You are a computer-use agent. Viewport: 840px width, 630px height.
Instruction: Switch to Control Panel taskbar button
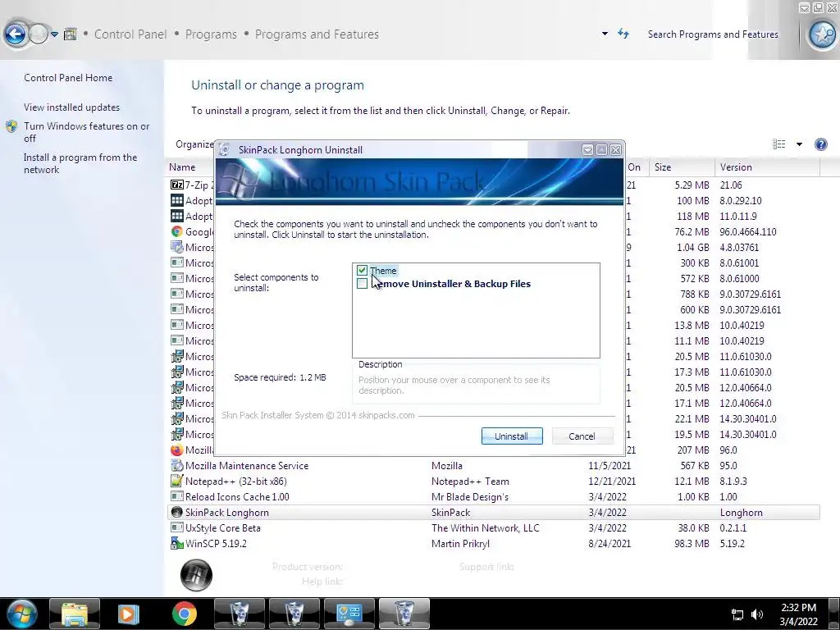pyautogui.click(x=349, y=614)
